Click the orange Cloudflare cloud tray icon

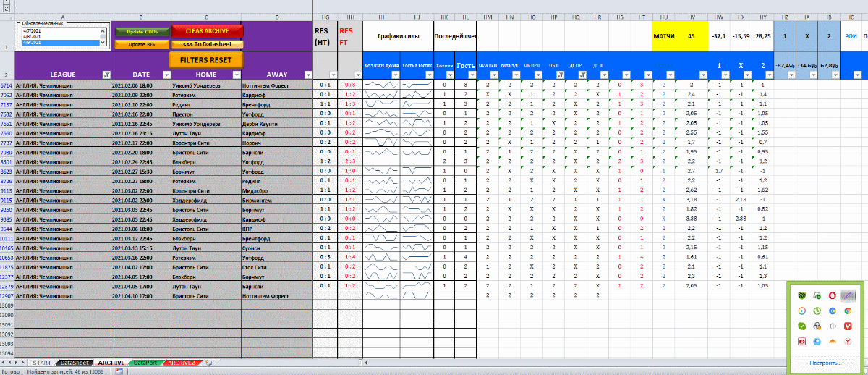click(x=833, y=341)
